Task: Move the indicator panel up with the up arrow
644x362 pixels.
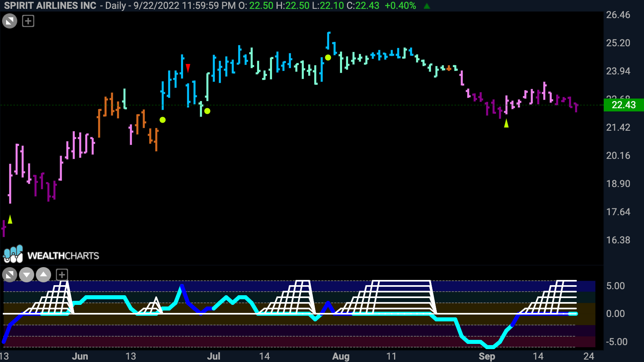Action: pyautogui.click(x=43, y=275)
